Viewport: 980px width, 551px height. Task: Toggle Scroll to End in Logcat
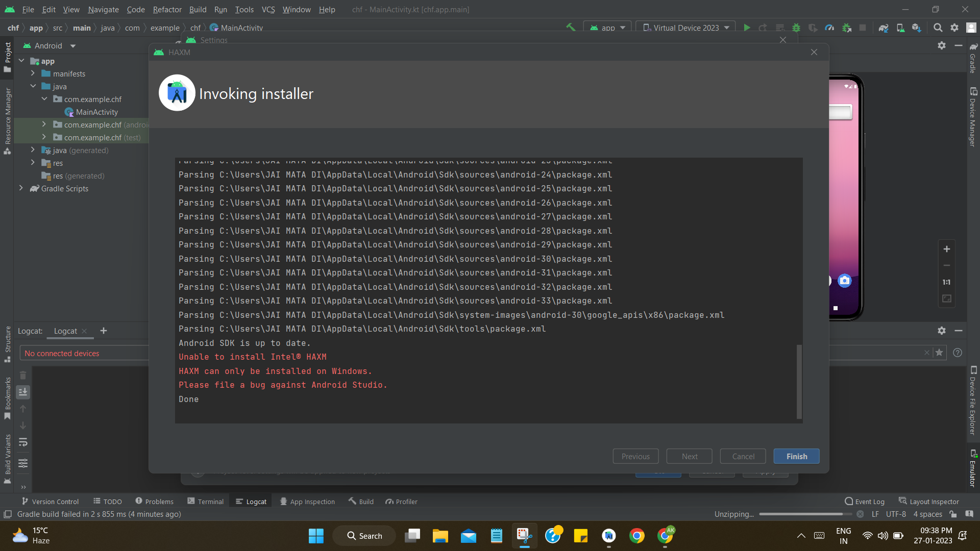[23, 392]
